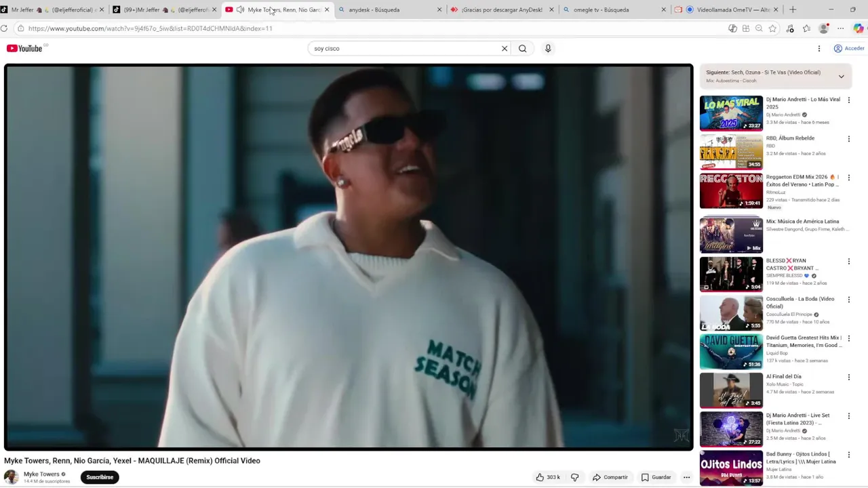Click 'Sech, Ozuna - Si Te Vas' next text
The image size is (868, 488).
tap(776, 72)
